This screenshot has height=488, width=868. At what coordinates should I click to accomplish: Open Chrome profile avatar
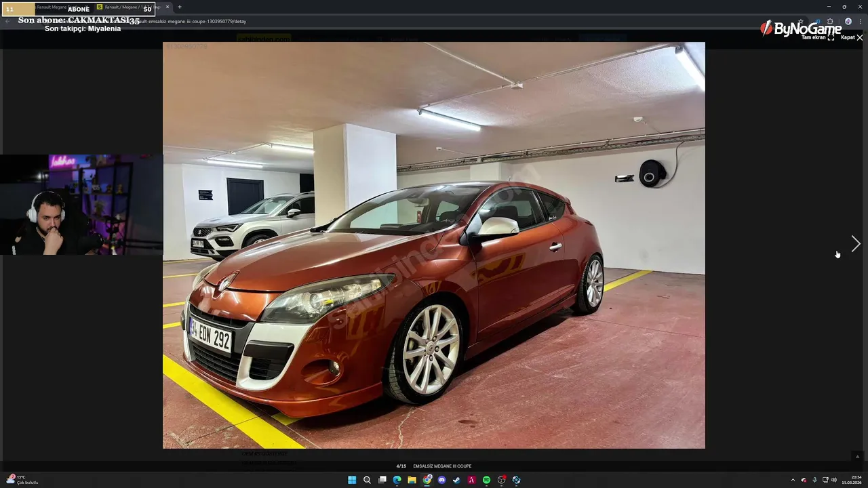point(848,21)
